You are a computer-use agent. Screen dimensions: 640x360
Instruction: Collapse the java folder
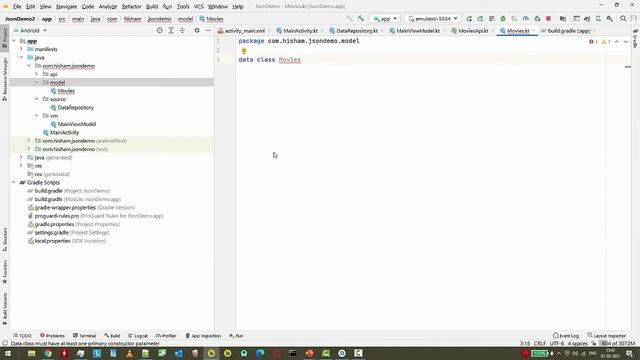tap(21, 58)
